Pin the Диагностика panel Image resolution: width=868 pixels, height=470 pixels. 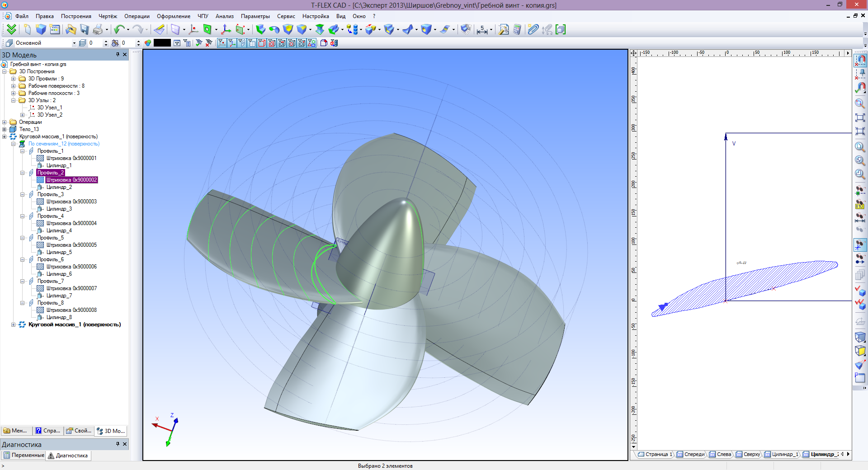tap(118, 444)
